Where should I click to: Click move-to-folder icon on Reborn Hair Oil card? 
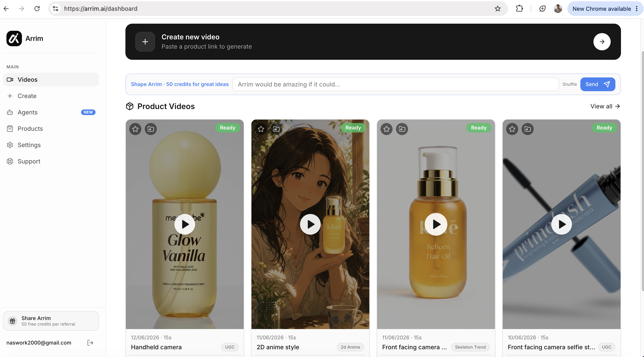pyautogui.click(x=402, y=129)
